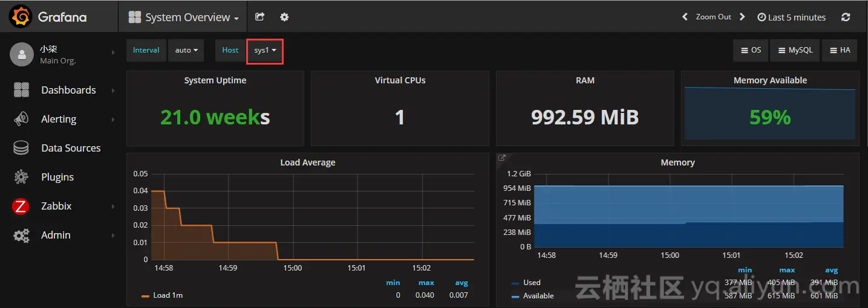Refresh the dashboard with refresh icon

tap(846, 17)
